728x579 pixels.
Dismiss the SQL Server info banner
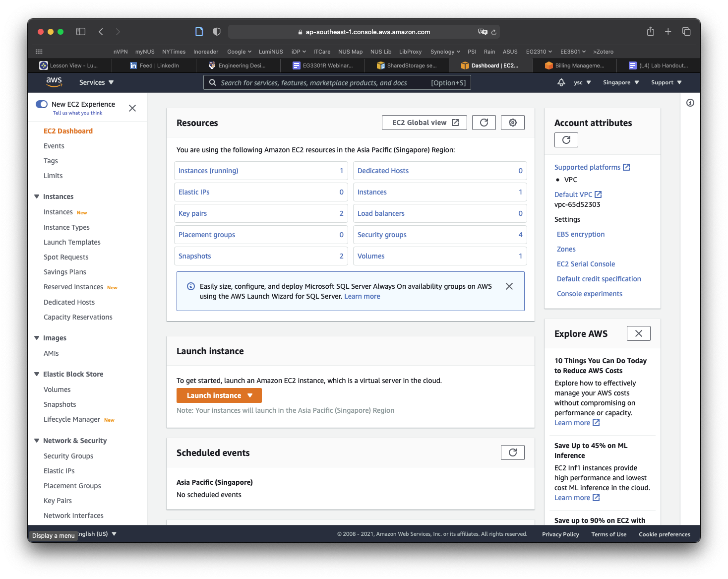509,286
